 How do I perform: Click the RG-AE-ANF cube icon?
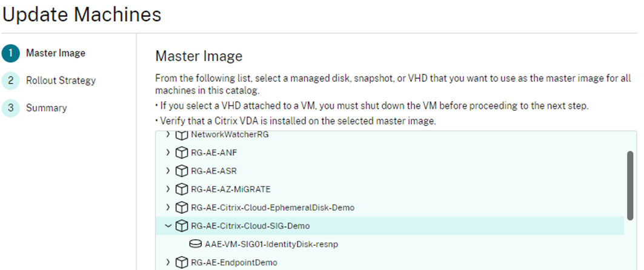tap(181, 153)
